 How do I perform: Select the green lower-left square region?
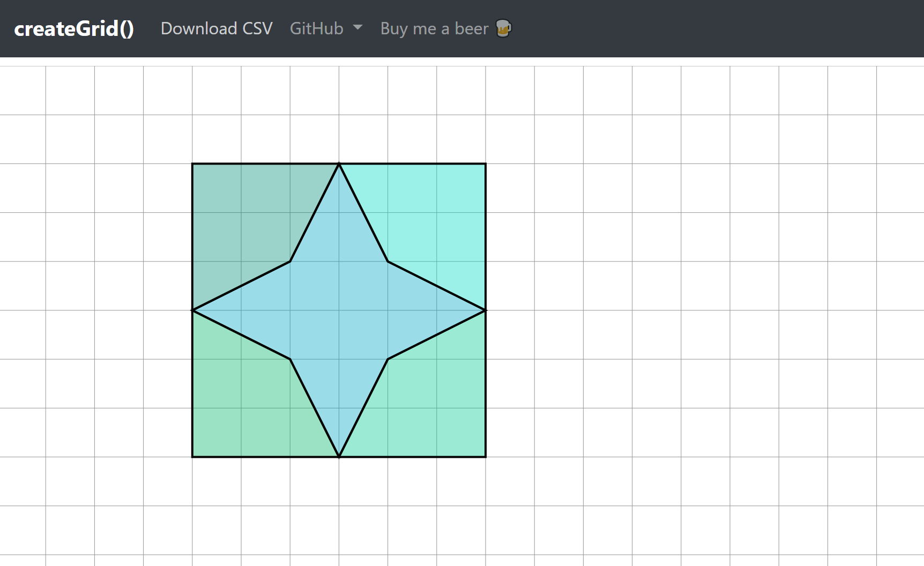pyautogui.click(x=241, y=407)
